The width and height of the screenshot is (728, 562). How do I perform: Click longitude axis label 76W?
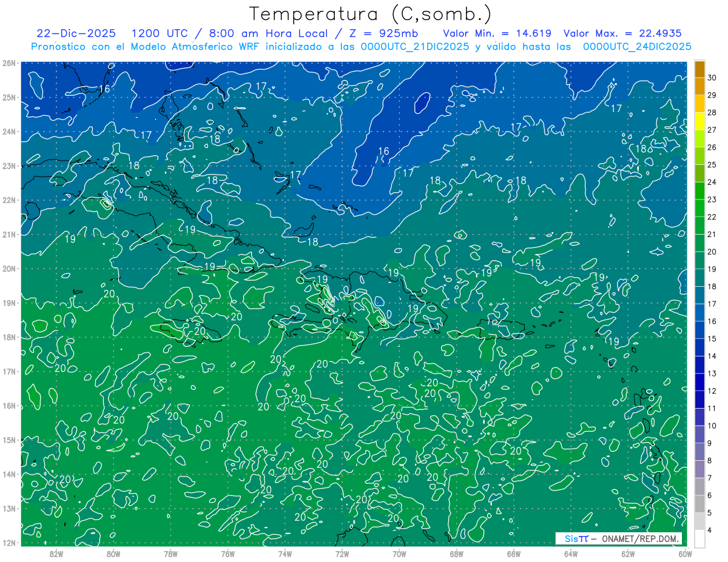[228, 553]
